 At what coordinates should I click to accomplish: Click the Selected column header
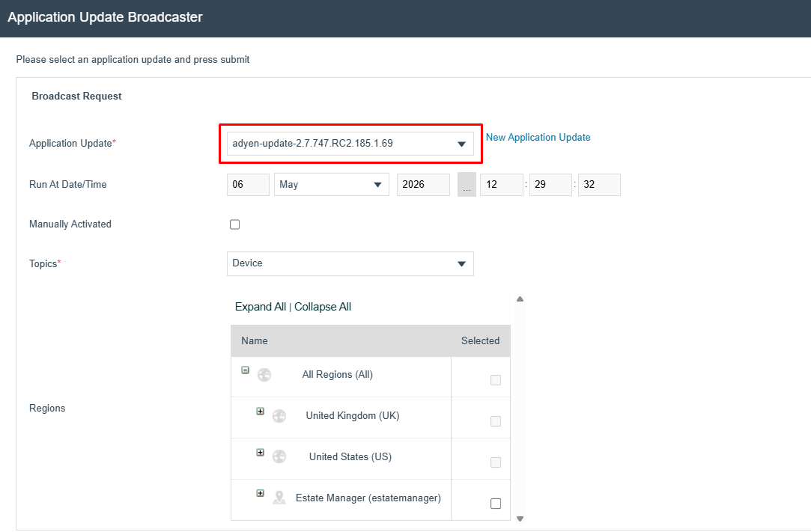click(481, 340)
